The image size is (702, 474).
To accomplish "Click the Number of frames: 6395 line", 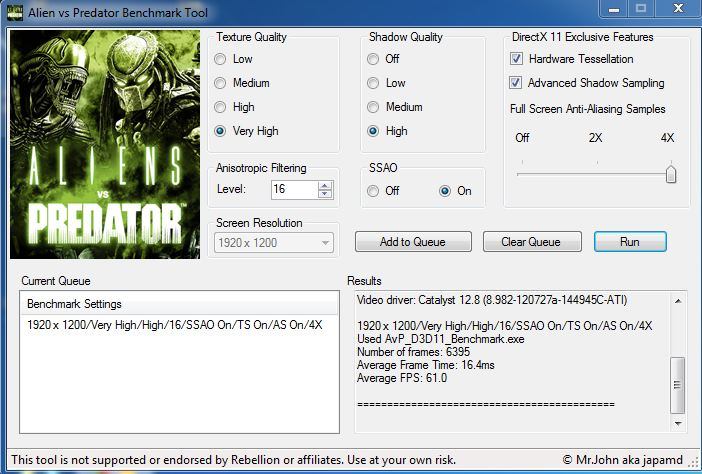I will click(413, 352).
